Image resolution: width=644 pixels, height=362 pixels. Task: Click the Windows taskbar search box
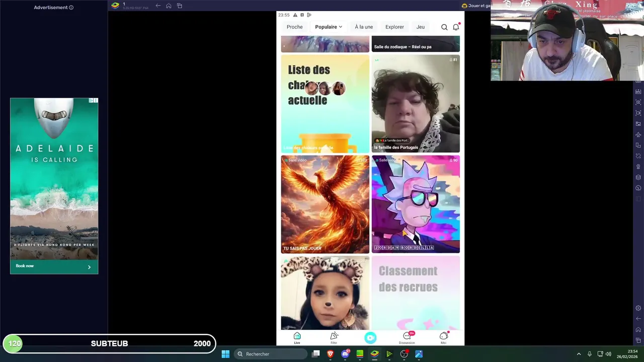click(x=272, y=354)
